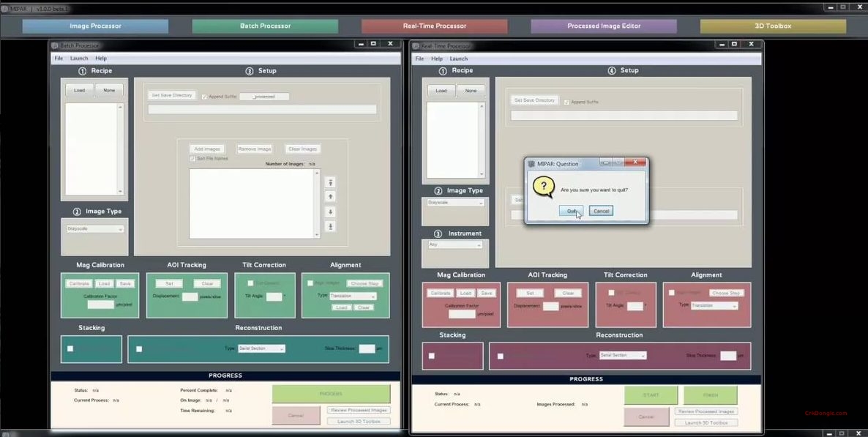Open the Processed Image Editor module
This screenshot has height=437, width=868.
coord(604,26)
